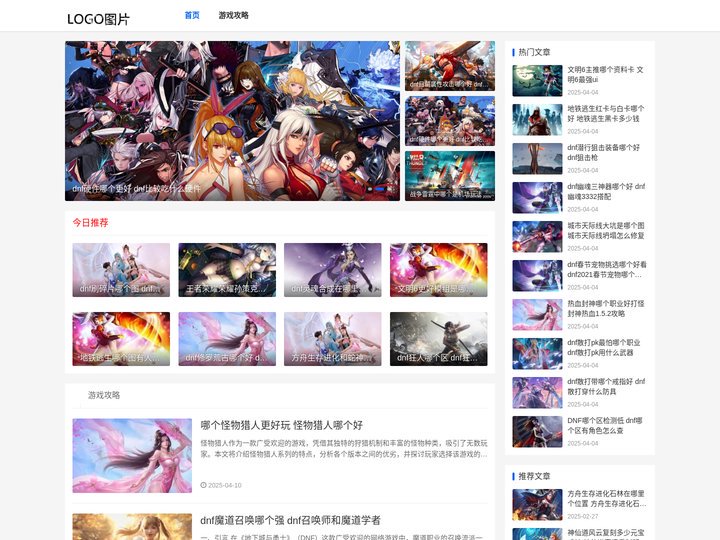Select the 游戏攻略 section tab above articles
Screen dimensions: 720x540
[104, 395]
